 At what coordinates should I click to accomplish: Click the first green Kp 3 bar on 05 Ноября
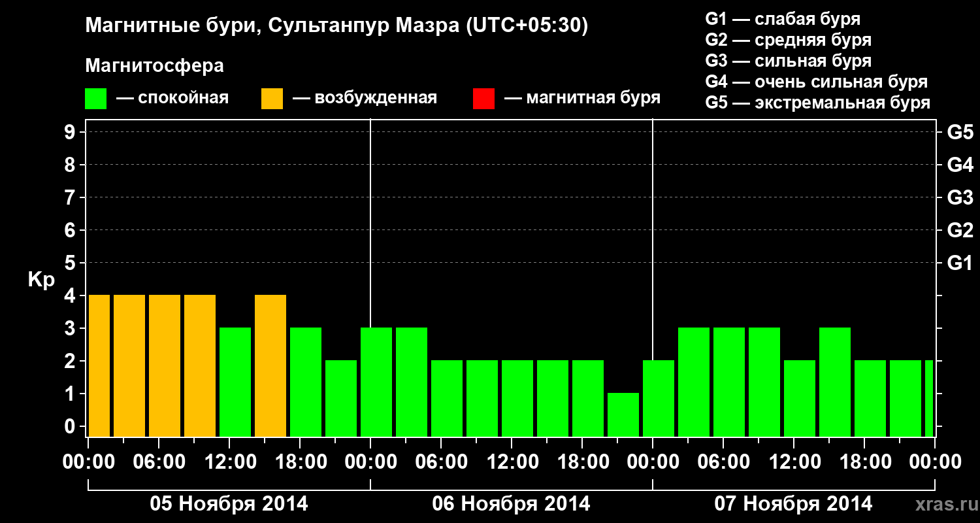coord(235,382)
